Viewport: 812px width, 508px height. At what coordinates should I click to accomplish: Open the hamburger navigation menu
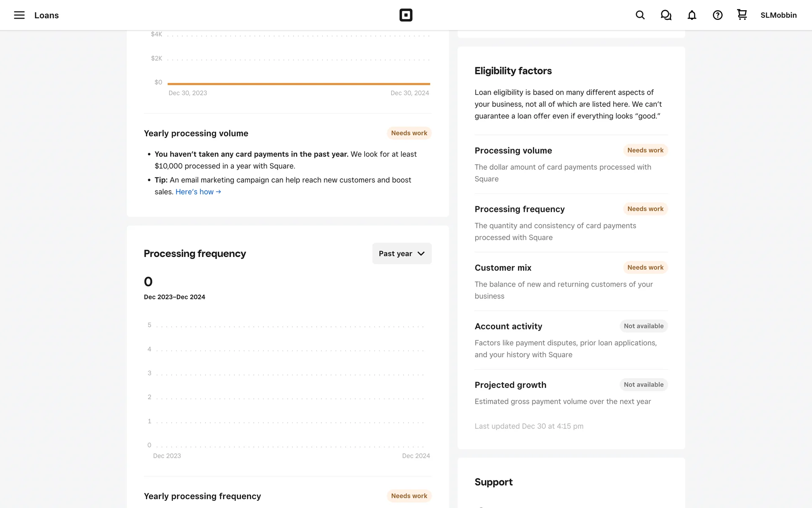[19, 15]
